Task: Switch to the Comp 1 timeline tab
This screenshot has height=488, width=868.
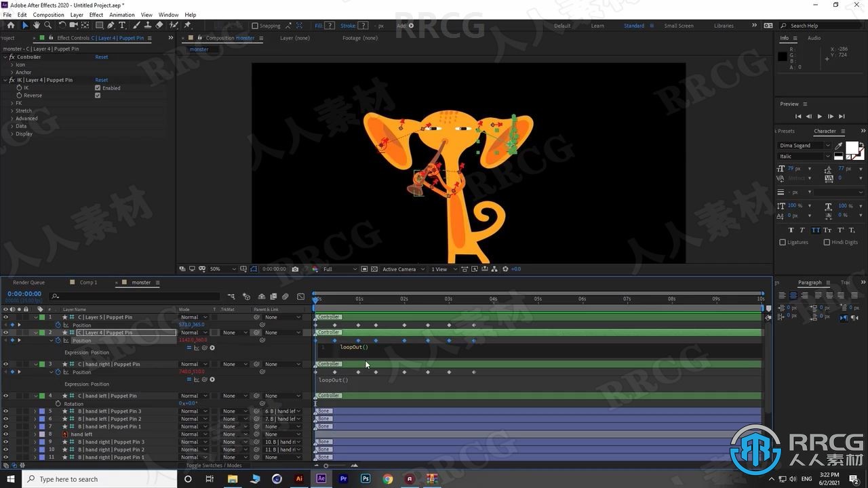Action: 88,283
